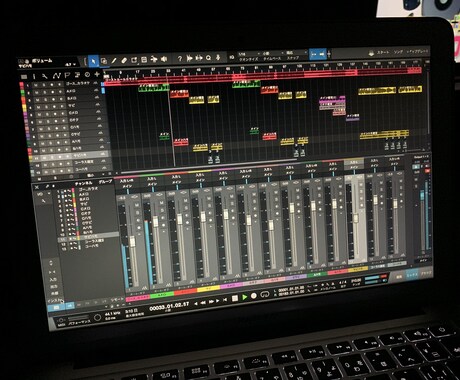Click the time position display 00033.01.02.57

pos(169,307)
